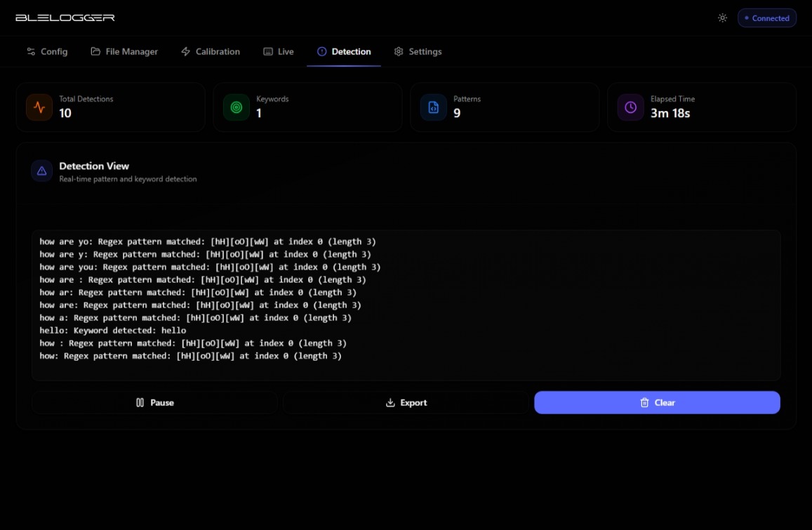This screenshot has height=530, width=812.
Task: Click the 'how are you' regex log entry
Action: pos(210,267)
